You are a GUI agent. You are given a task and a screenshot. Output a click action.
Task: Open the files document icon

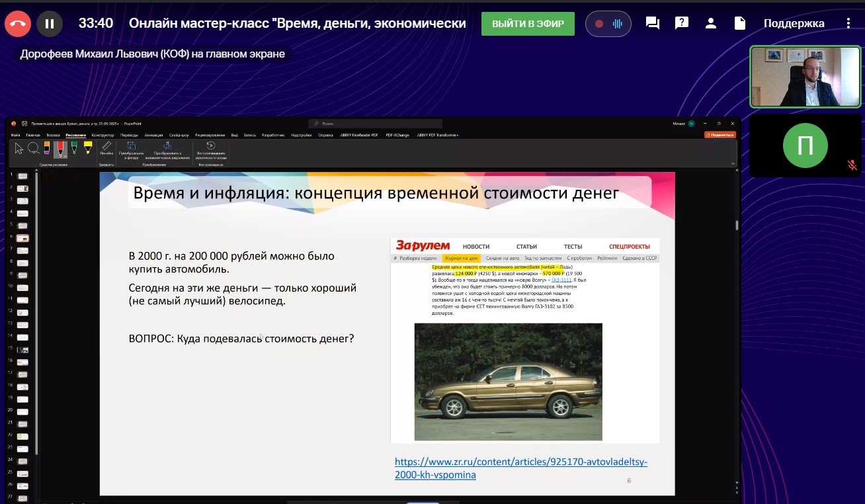(x=740, y=23)
